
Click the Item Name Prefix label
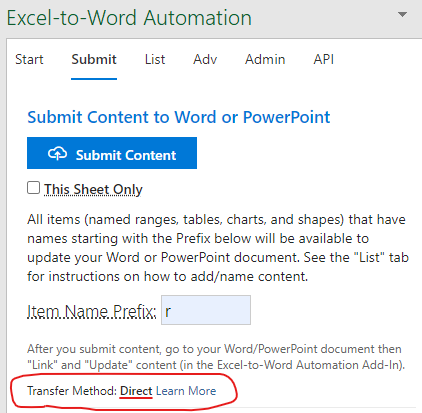click(x=91, y=311)
